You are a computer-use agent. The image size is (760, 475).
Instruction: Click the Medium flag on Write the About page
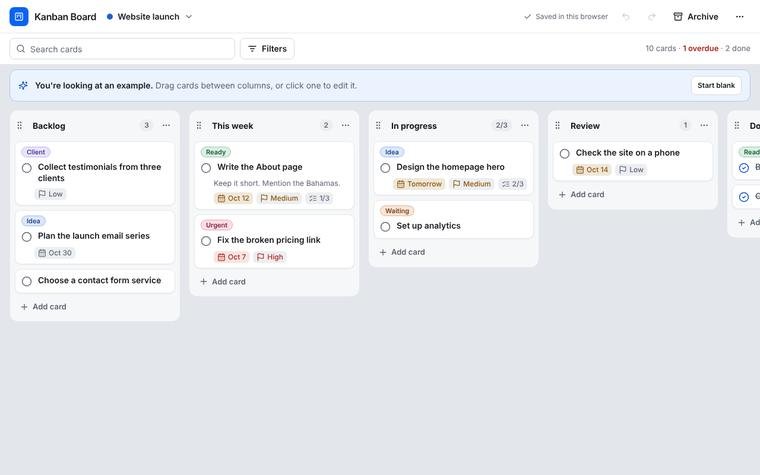point(279,198)
